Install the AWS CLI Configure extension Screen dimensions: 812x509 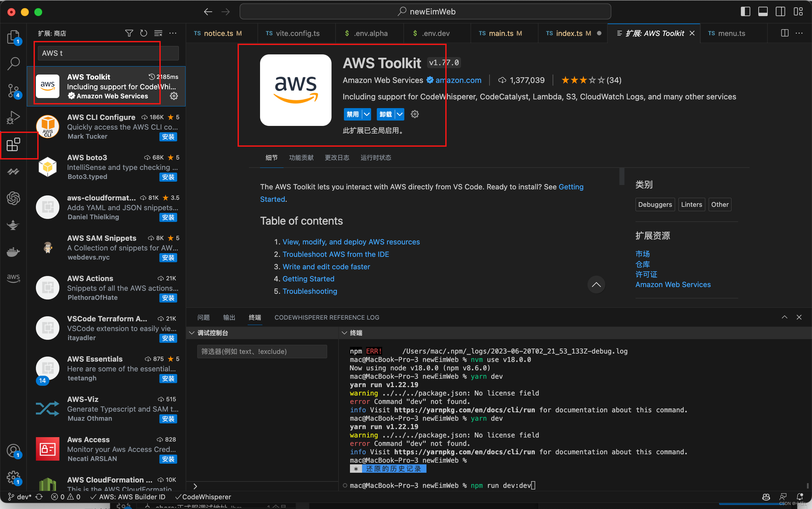click(168, 137)
